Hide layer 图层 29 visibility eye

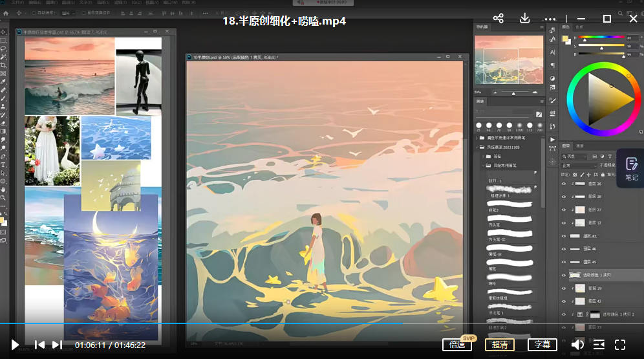[x=563, y=288]
